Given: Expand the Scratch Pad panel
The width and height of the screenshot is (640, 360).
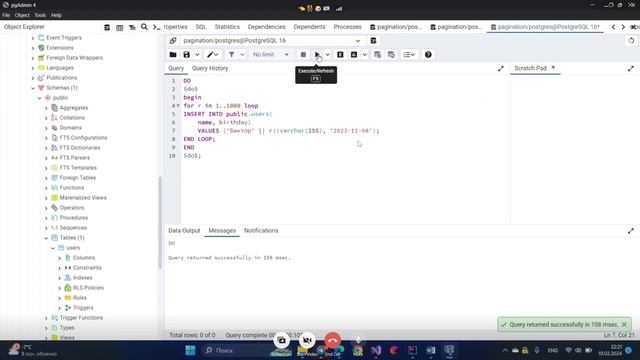Looking at the screenshot, I should pos(631,69).
